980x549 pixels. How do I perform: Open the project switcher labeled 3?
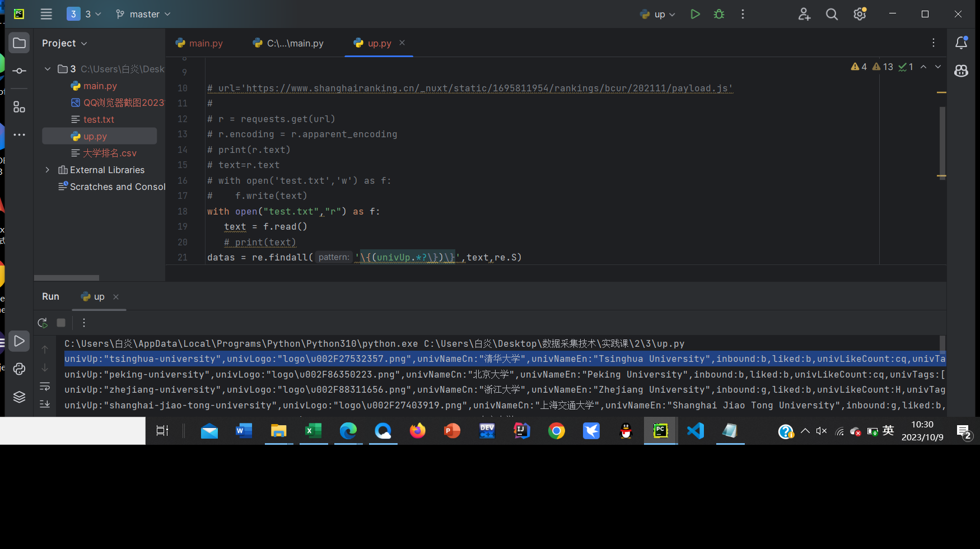(x=84, y=14)
